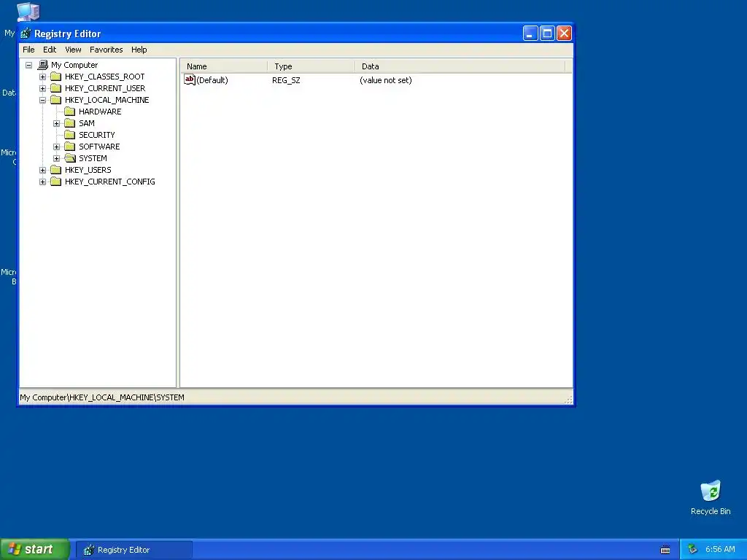Close the Registry Editor window
This screenshot has height=560, width=747.
pos(564,34)
